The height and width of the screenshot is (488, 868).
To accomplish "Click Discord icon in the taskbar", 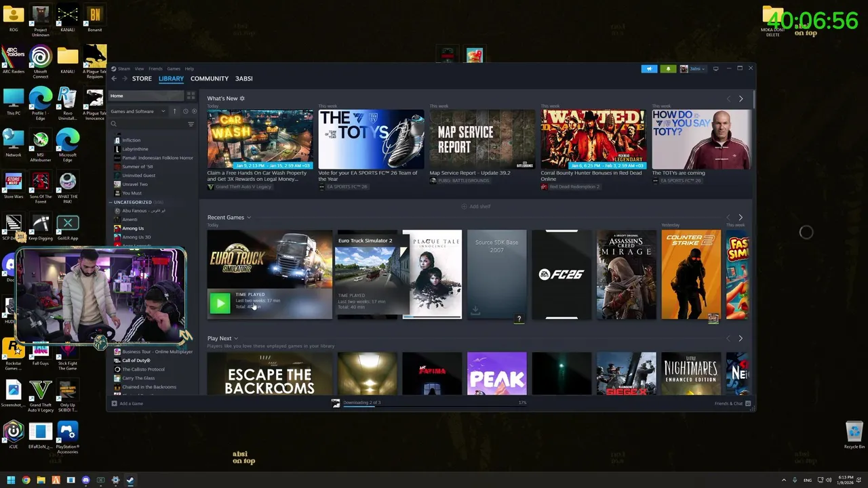I will [85, 480].
